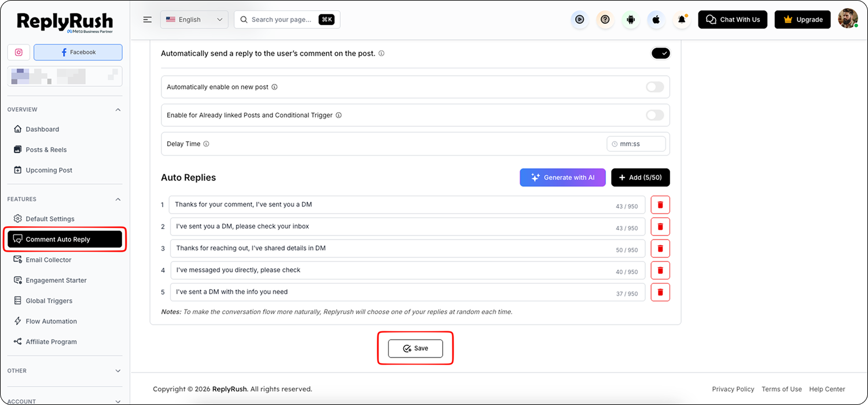
Task: Collapse the OVERVIEW sidebar section
Action: tap(118, 109)
